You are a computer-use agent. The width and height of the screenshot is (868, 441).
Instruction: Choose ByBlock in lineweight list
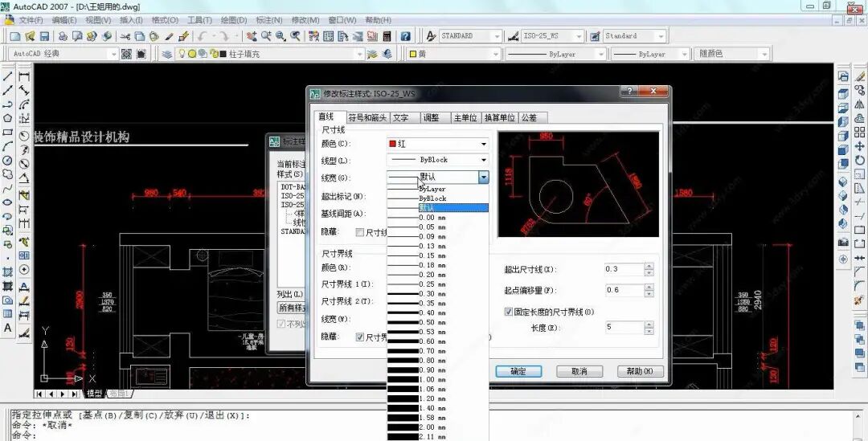(x=438, y=198)
